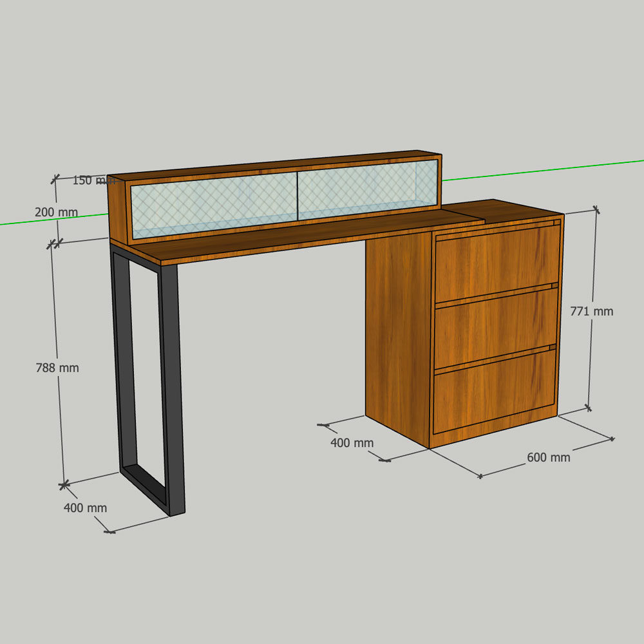
Task: Click the 600 mm cabinet width label
Action: click(548, 457)
